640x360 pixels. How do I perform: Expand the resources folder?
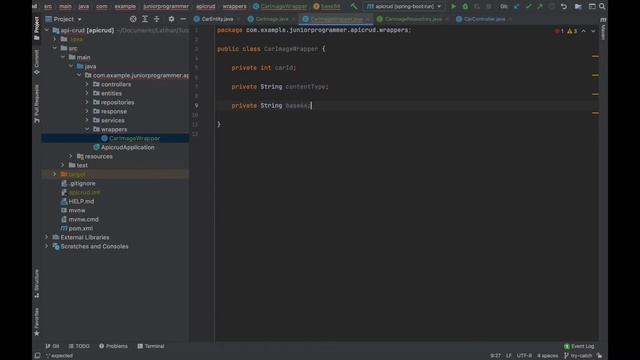pyautogui.click(x=71, y=156)
